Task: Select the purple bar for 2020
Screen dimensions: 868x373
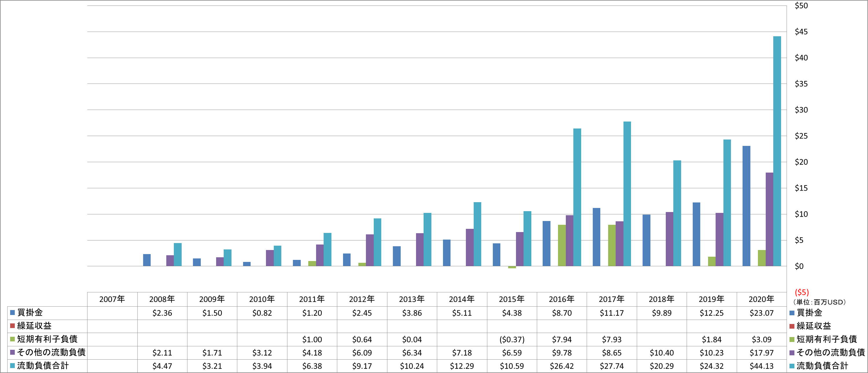Action: click(769, 219)
